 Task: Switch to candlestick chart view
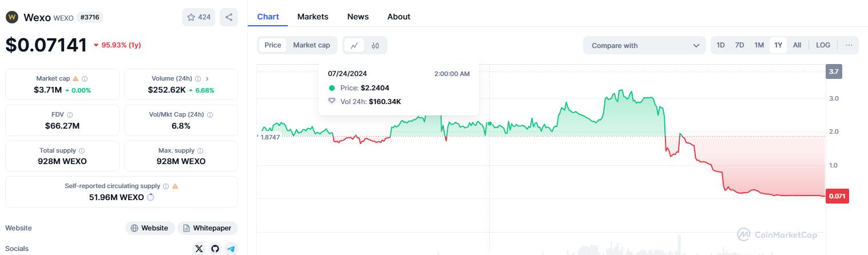click(x=375, y=45)
